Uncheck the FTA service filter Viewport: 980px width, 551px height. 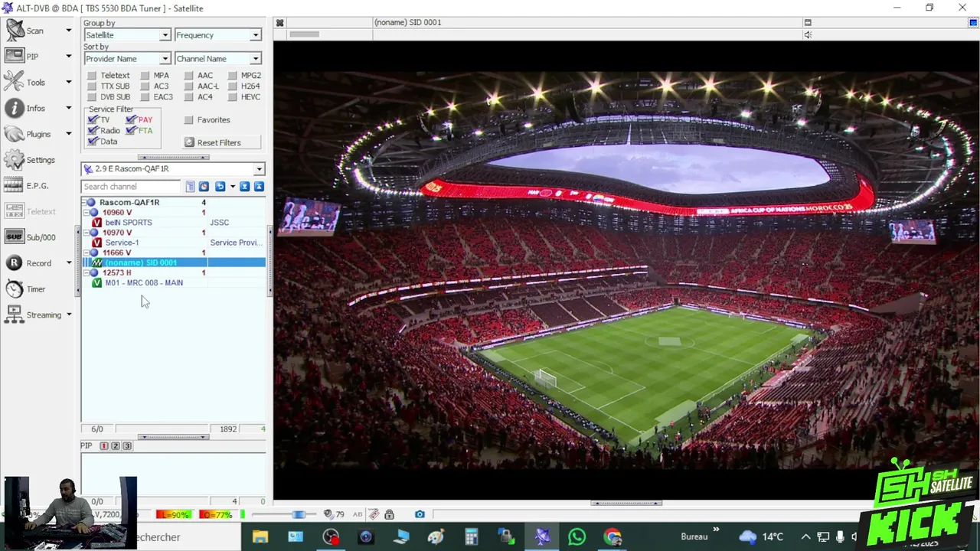point(132,131)
